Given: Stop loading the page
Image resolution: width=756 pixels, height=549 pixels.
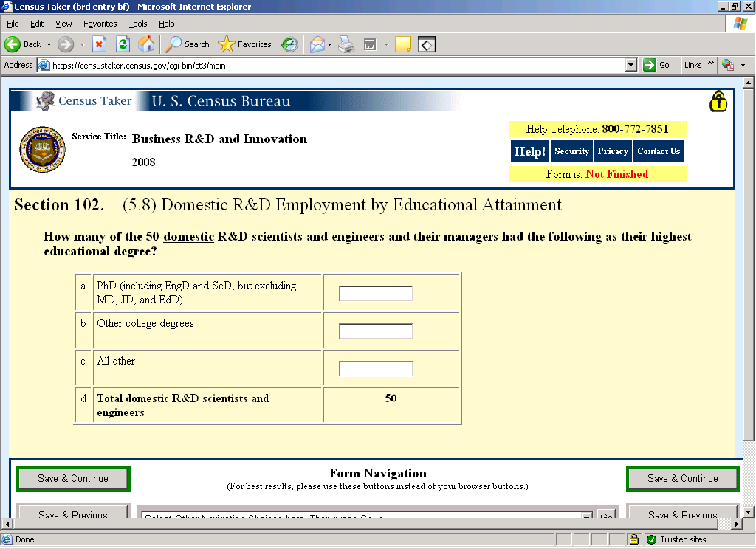Looking at the screenshot, I should click(x=99, y=44).
